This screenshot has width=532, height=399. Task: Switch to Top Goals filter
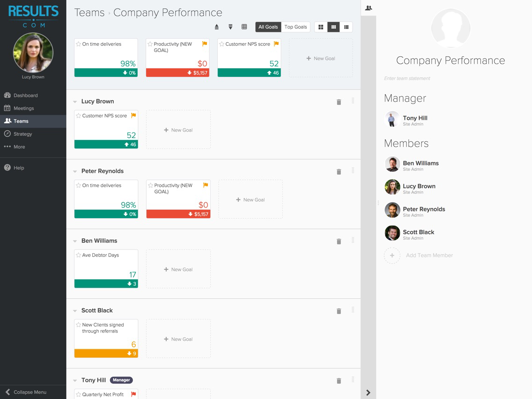pyautogui.click(x=296, y=27)
